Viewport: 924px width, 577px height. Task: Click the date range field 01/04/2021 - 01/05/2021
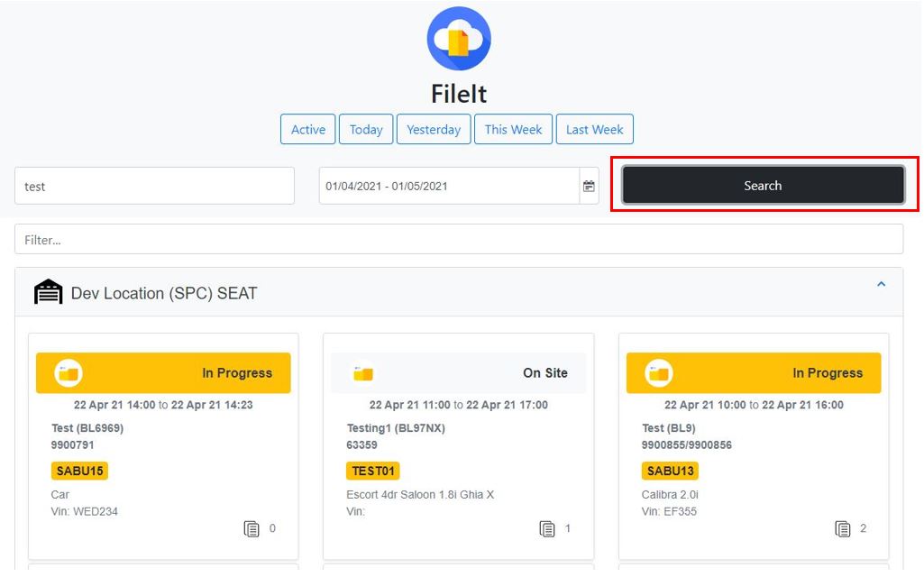click(449, 187)
